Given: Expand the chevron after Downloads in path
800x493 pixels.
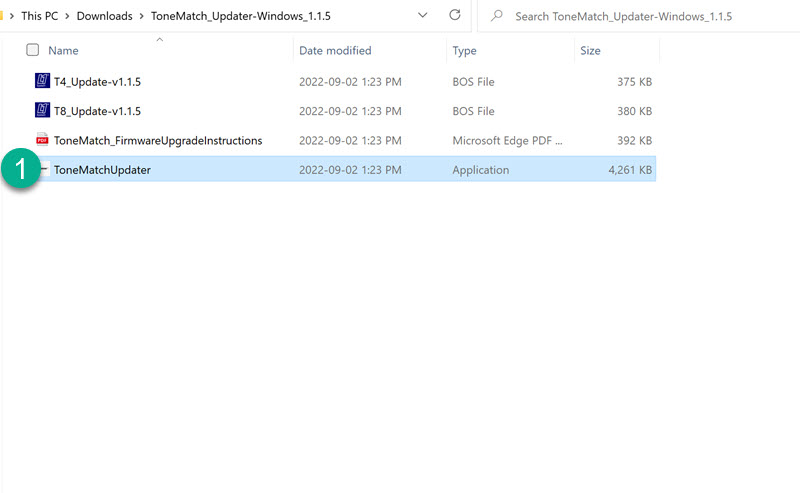Looking at the screenshot, I should click(141, 17).
